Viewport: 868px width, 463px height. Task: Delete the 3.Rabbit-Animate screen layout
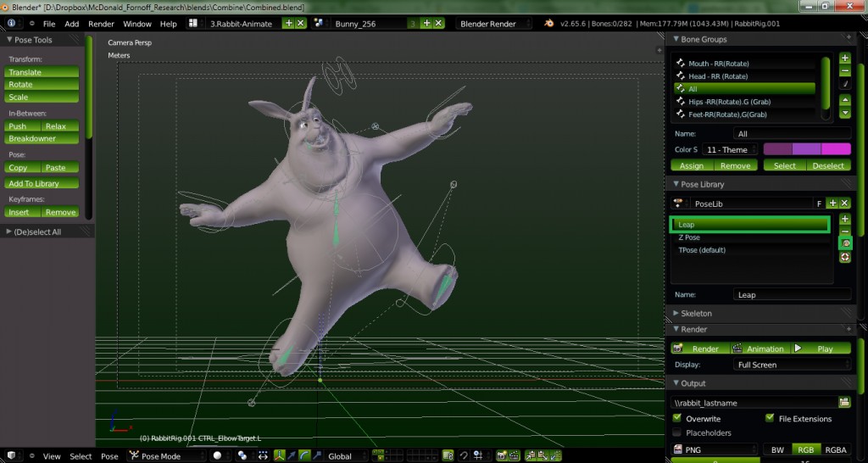tap(301, 23)
